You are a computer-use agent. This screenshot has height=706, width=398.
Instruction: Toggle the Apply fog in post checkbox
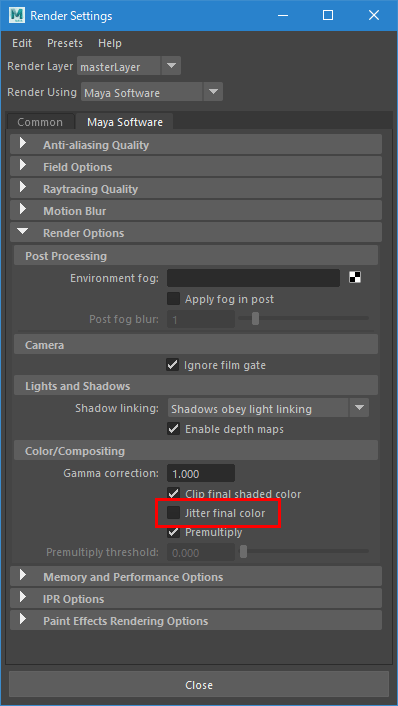(x=173, y=299)
